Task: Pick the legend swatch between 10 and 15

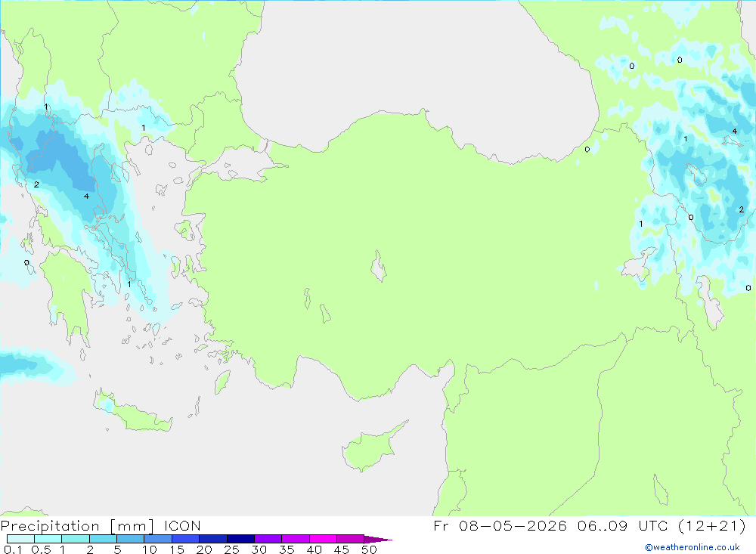Action: [x=158, y=539]
